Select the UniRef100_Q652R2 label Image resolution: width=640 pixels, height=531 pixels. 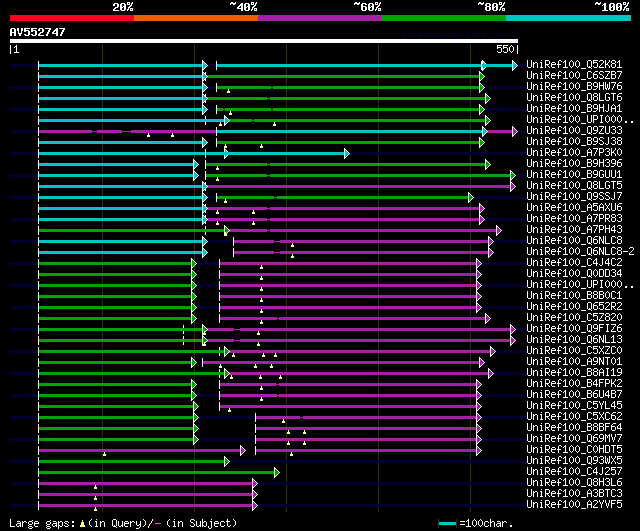point(574,307)
